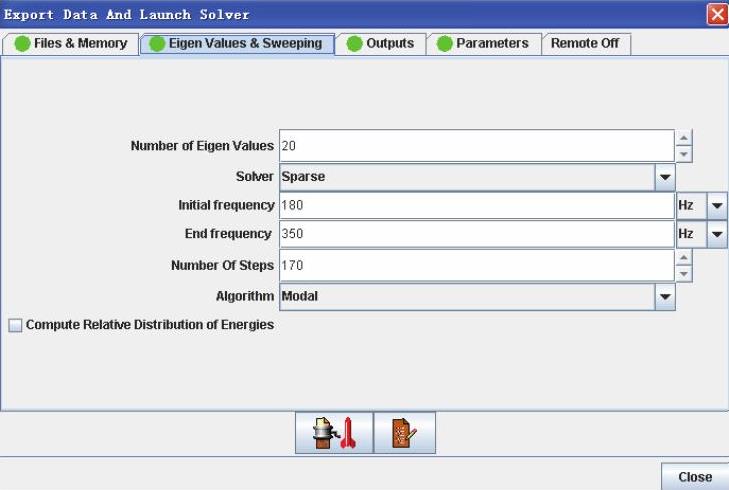Click the export and launch solver rocket icon

click(x=334, y=434)
